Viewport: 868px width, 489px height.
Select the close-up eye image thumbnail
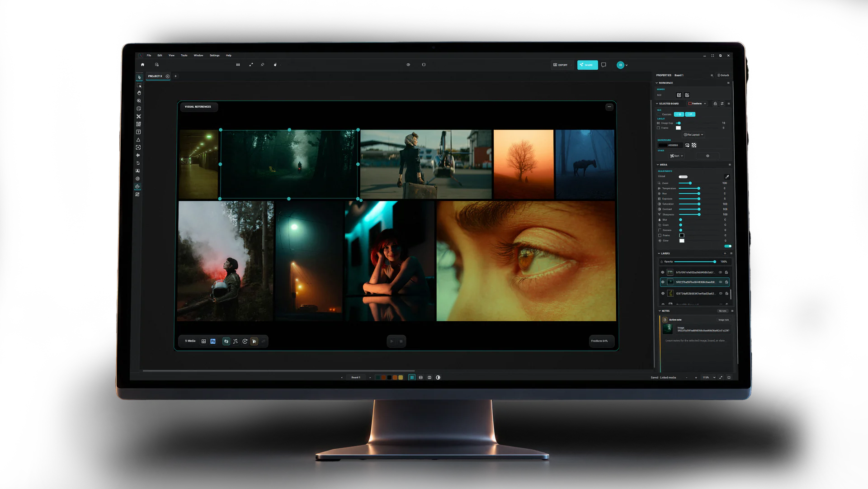(526, 261)
